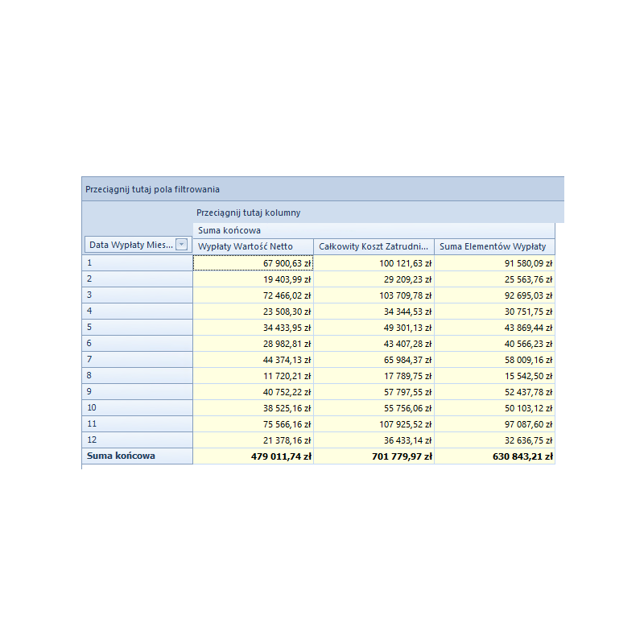This screenshot has height=644, width=644.
Task: Select row header for month 3
Action: point(137,295)
